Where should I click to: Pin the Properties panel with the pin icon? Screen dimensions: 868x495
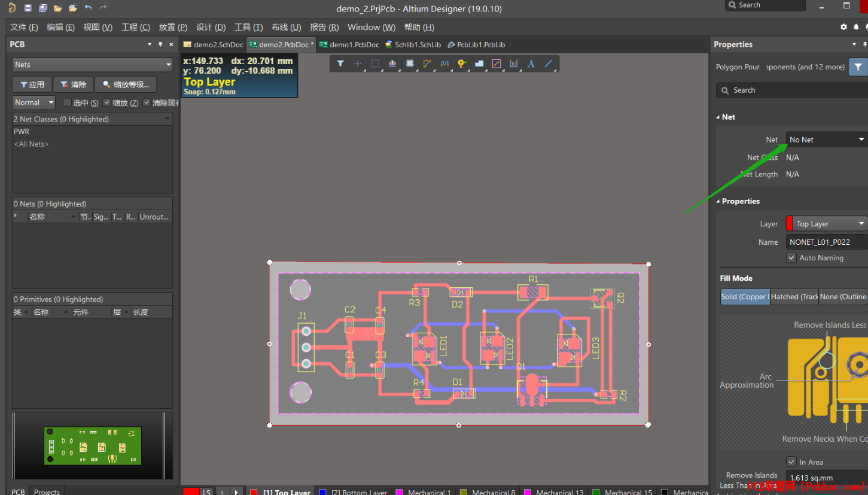(x=865, y=44)
